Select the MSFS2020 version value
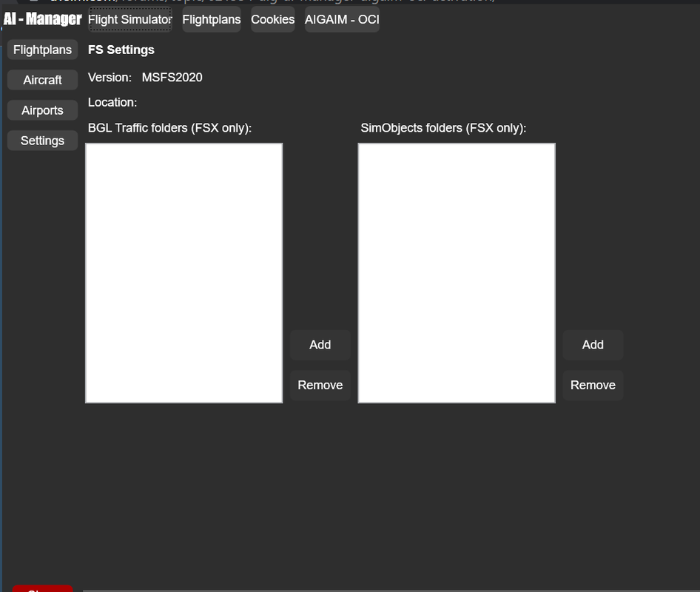Screen dimensions: 700x592 click(x=172, y=77)
